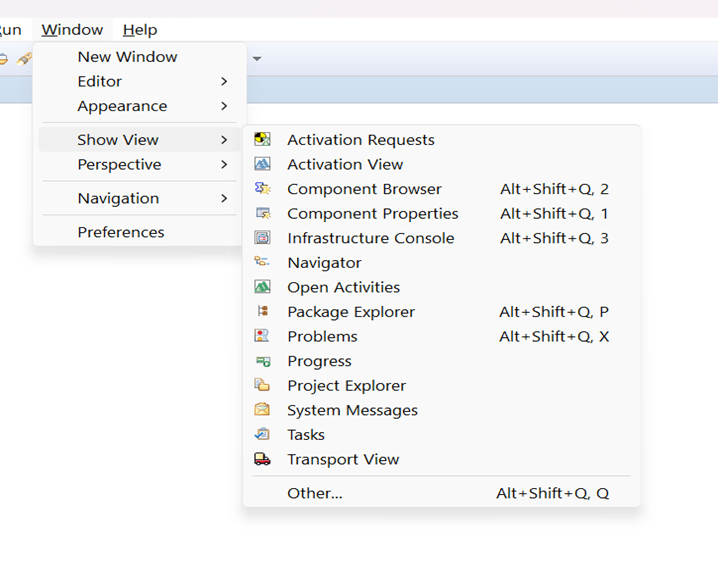
Task: Open Preferences from the Window menu
Action: [x=139, y=232]
